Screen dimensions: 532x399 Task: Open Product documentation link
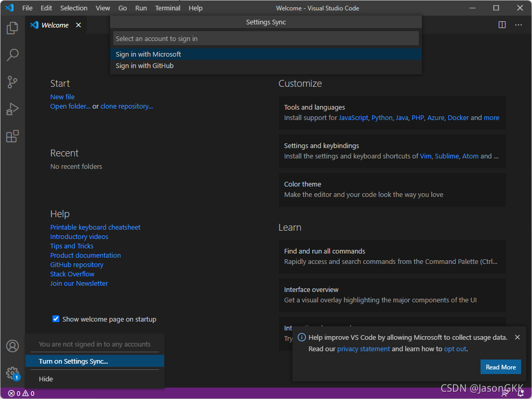pos(86,256)
